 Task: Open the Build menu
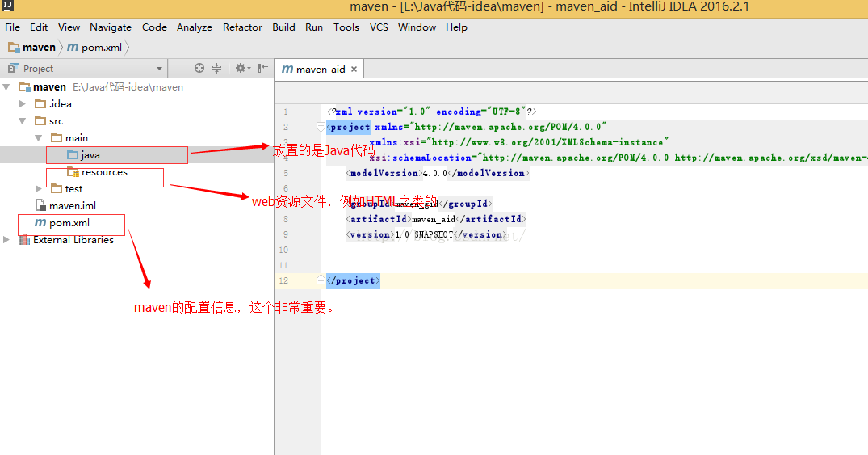[x=283, y=27]
